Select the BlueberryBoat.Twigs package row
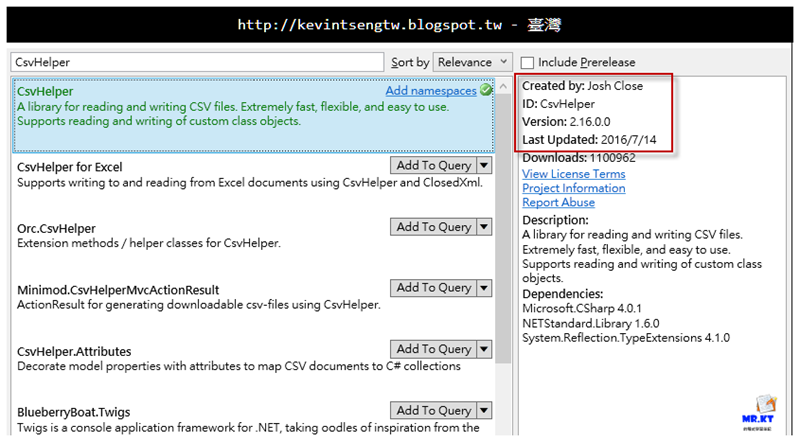The height and width of the screenshot is (442, 800). pos(253,419)
